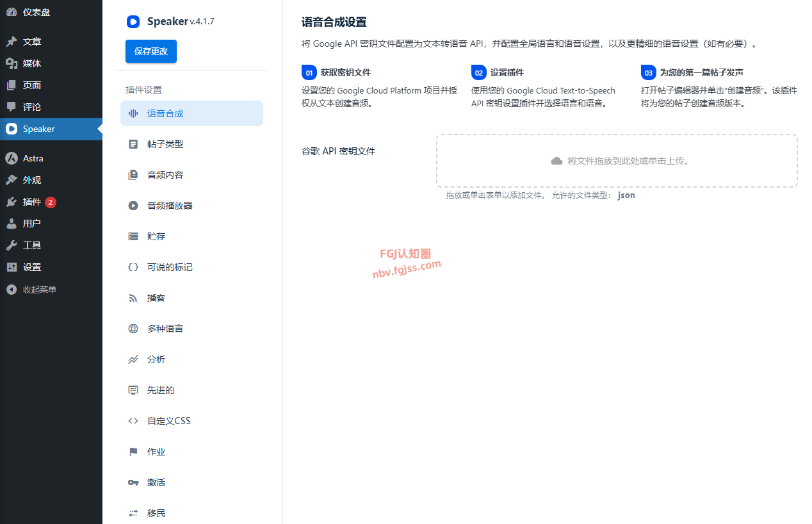Click the key icon beside 激活
812x524 pixels.
point(133,482)
